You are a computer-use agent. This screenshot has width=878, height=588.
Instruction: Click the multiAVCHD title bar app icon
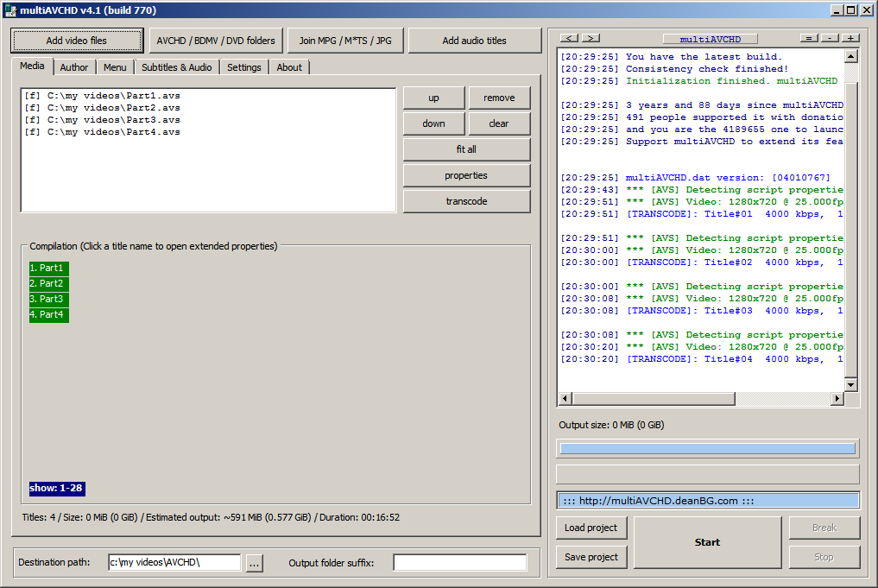point(10,10)
